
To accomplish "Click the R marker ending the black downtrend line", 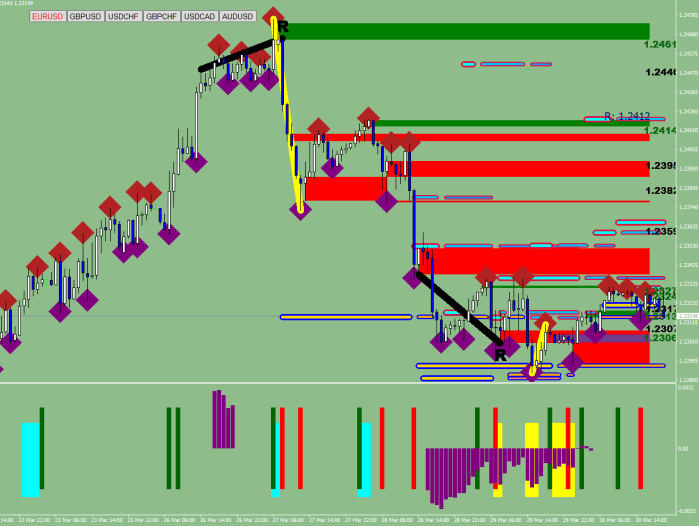I will point(499,354).
